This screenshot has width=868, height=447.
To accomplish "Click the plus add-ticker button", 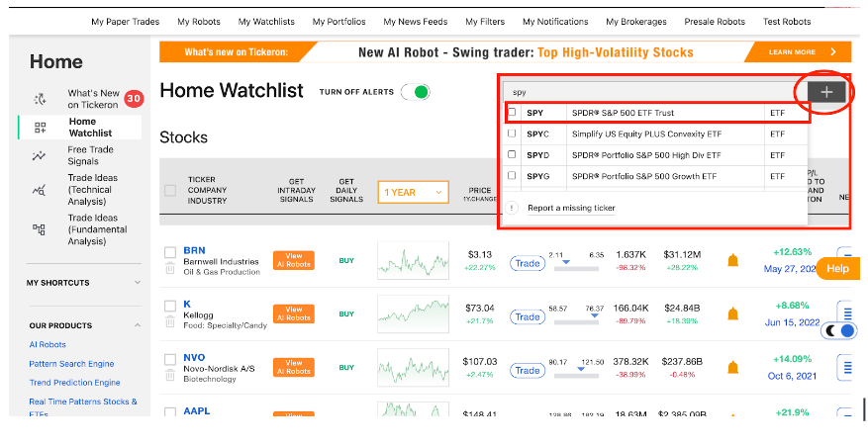I will (x=826, y=92).
